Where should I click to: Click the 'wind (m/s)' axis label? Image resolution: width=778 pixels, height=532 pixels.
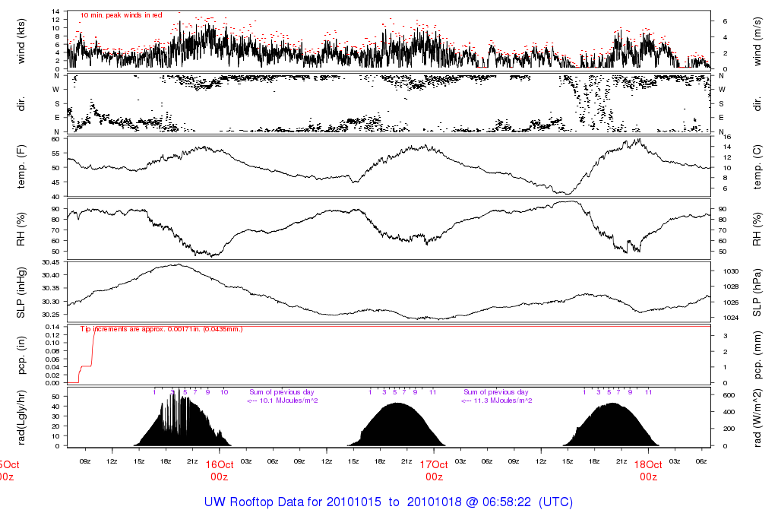(757, 41)
